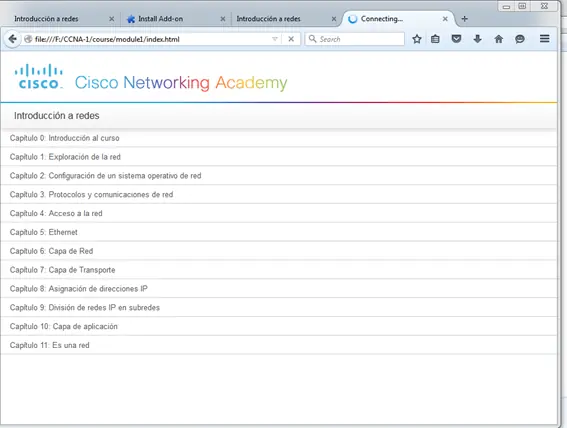The image size is (567, 428).
Task: Show bookmarks list icon
Action: pyautogui.click(x=435, y=39)
